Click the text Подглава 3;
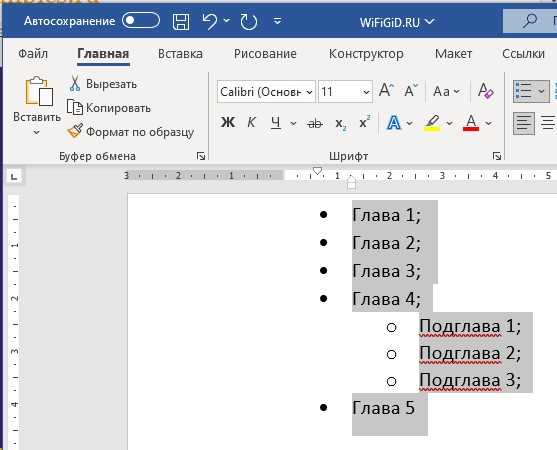Viewport: 557px width, 450px height. (470, 380)
